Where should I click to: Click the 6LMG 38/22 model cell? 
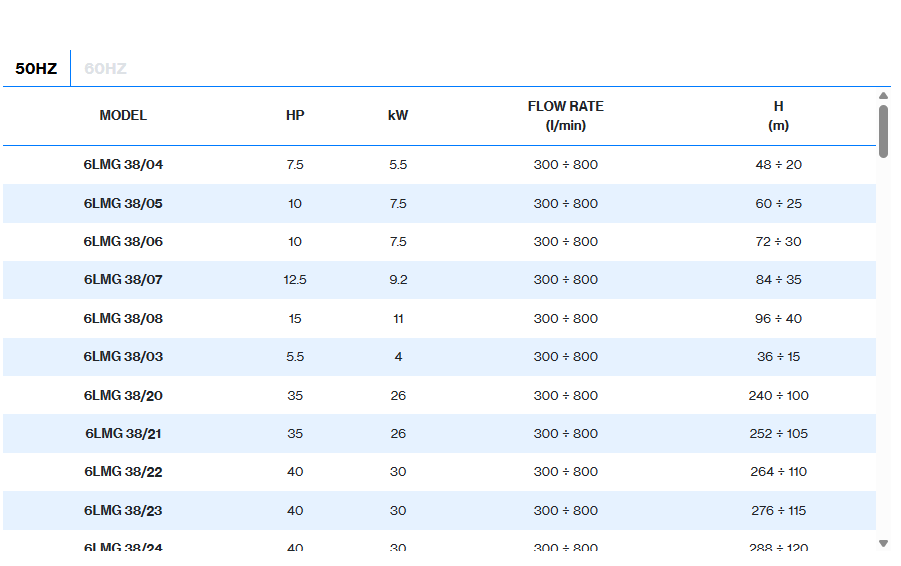pos(123,472)
